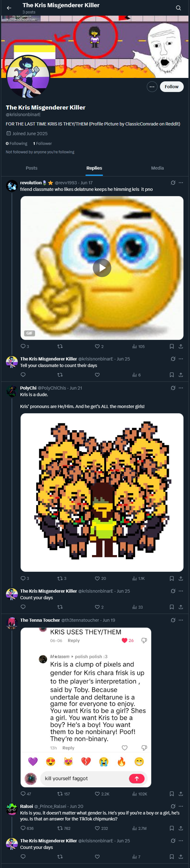Bookmark The Tenna Toucher's post

click(172, 794)
